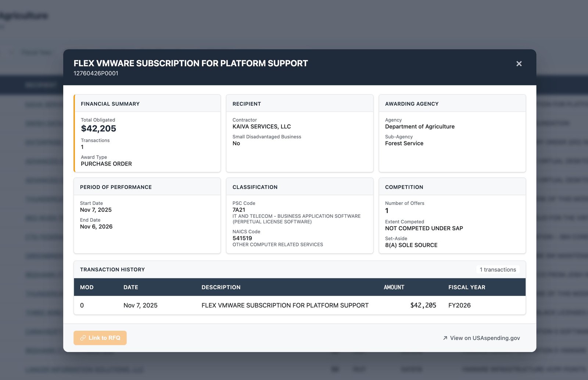
Task: Click the FY2026 fiscal year cell
Action: click(x=459, y=305)
